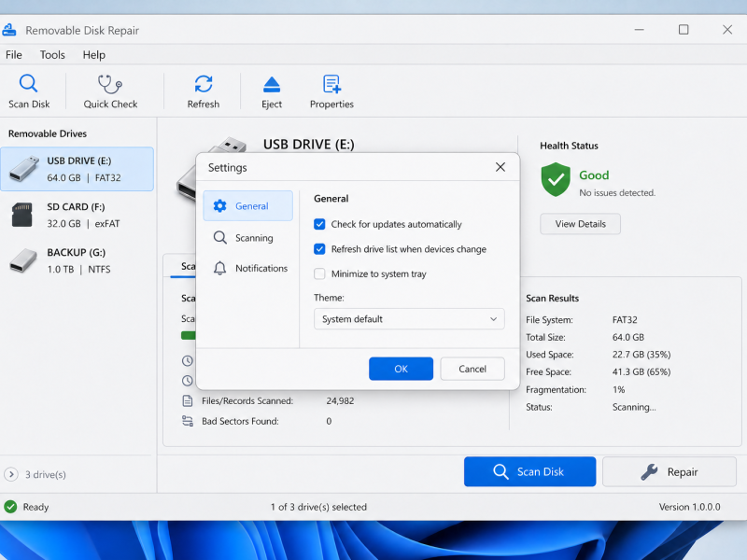Viewport: 747px width, 560px height.
Task: Click the Total Size 64.0 GB value
Action: pos(627,337)
